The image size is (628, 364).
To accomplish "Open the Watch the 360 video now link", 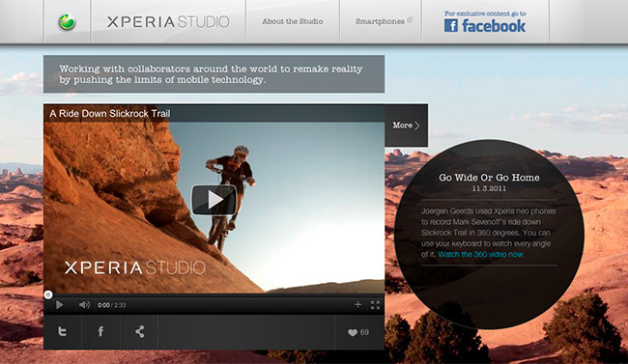I will [480, 254].
